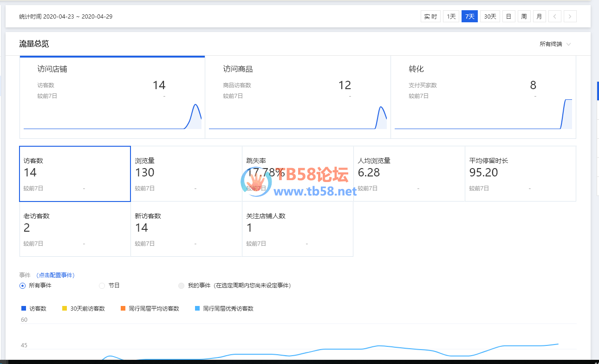The width and height of the screenshot is (599, 364).
Task: Select the 平均停留时长 metric card
Action: 521,174
